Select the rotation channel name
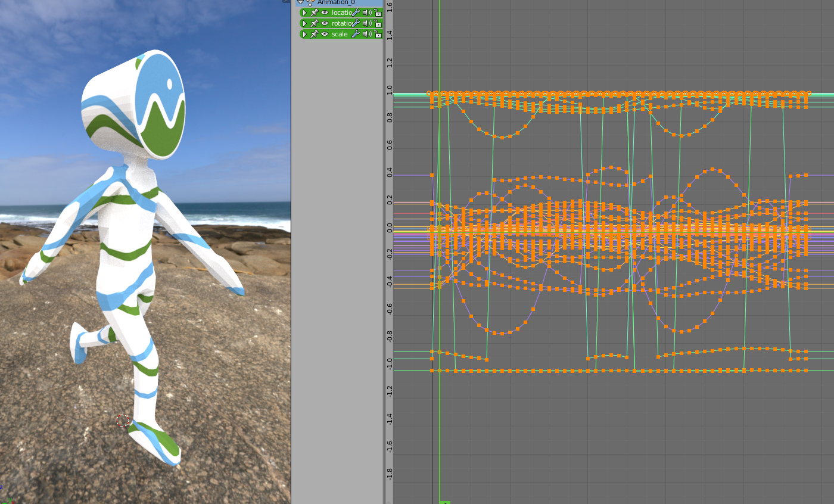 pyautogui.click(x=341, y=23)
